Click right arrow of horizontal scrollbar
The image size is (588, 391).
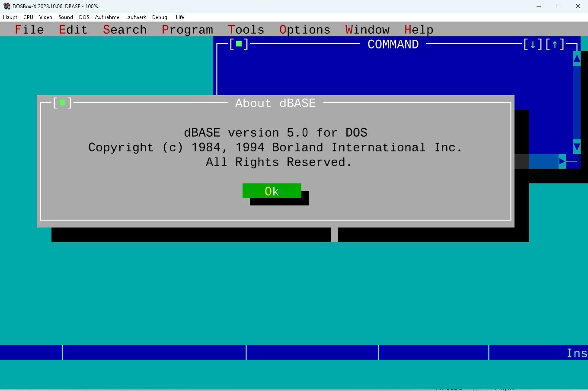click(x=562, y=161)
